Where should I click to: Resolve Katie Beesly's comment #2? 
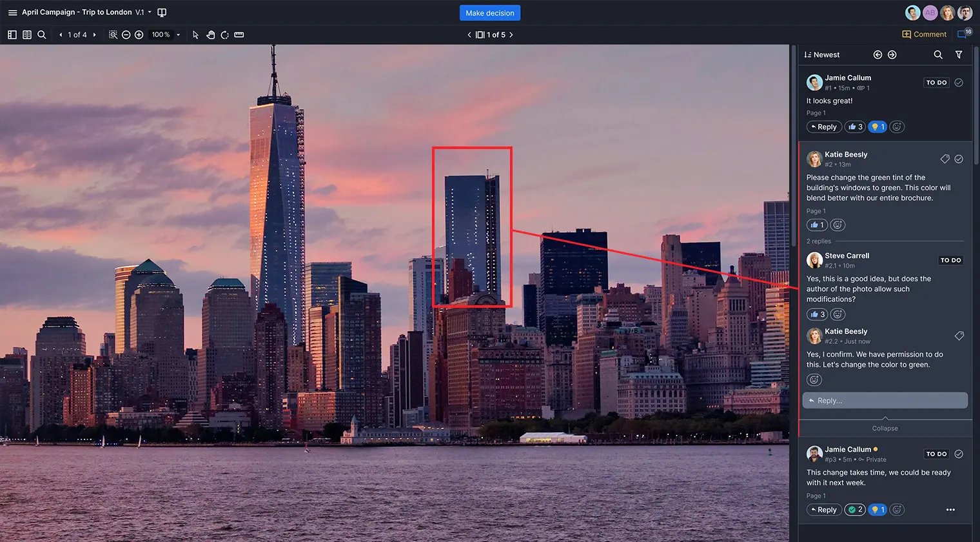959,159
